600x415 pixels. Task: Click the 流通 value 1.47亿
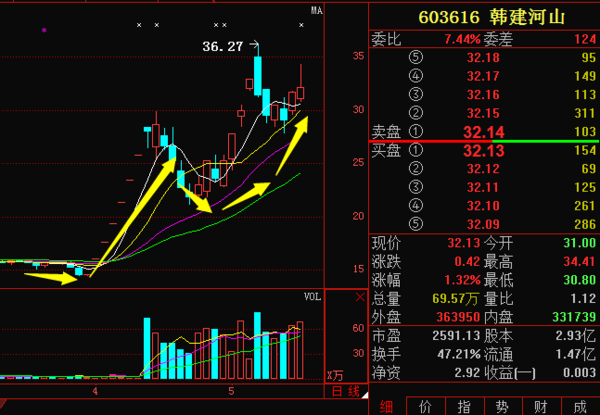coord(576,354)
